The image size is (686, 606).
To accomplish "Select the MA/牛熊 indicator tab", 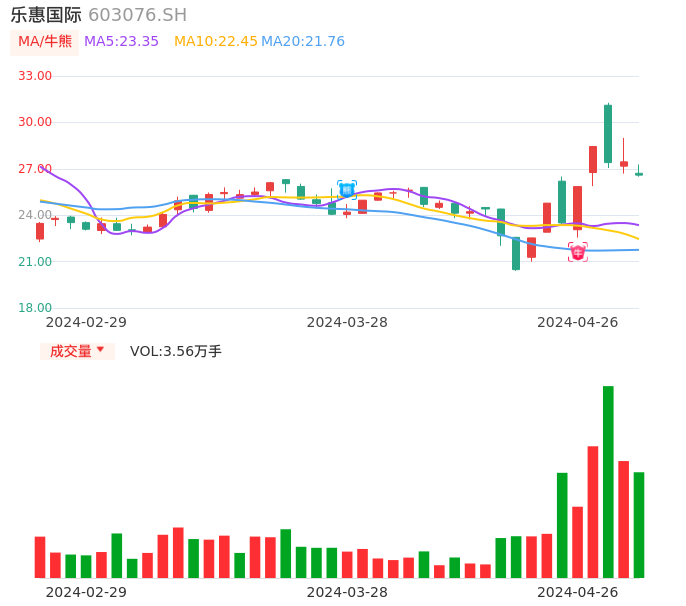I will click(45, 42).
